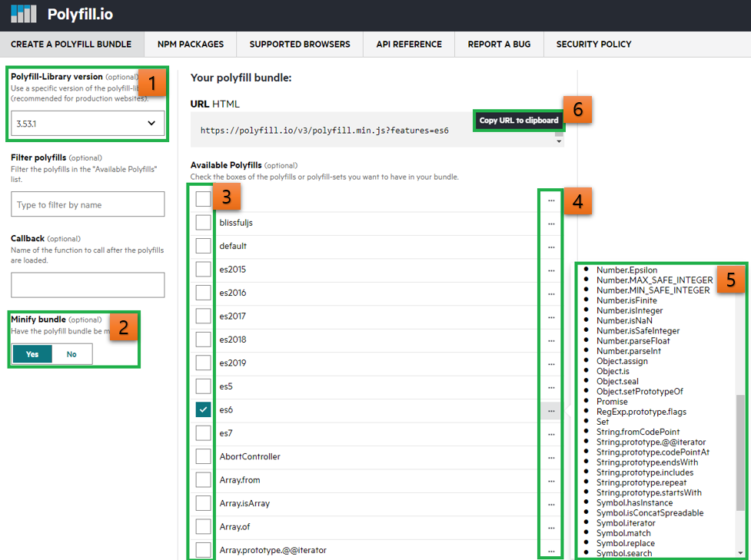Enable the es2016 checkbox
The height and width of the screenshot is (560, 751).
coord(203,293)
